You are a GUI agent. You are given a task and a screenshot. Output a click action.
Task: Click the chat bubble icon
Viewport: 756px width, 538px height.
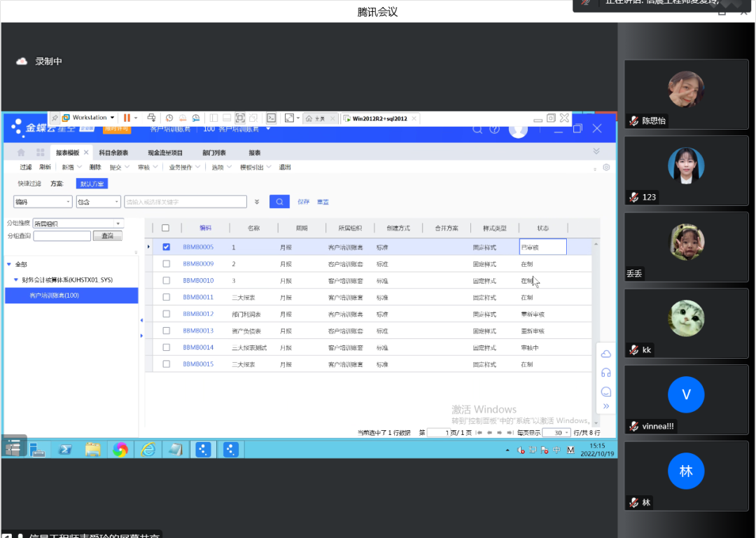click(606, 392)
